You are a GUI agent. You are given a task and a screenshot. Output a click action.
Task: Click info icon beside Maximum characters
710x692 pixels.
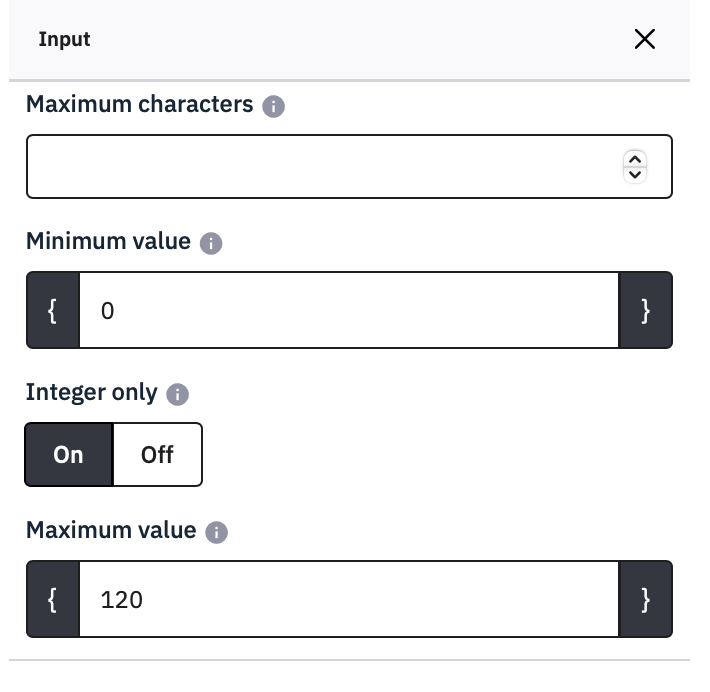[x=273, y=106]
